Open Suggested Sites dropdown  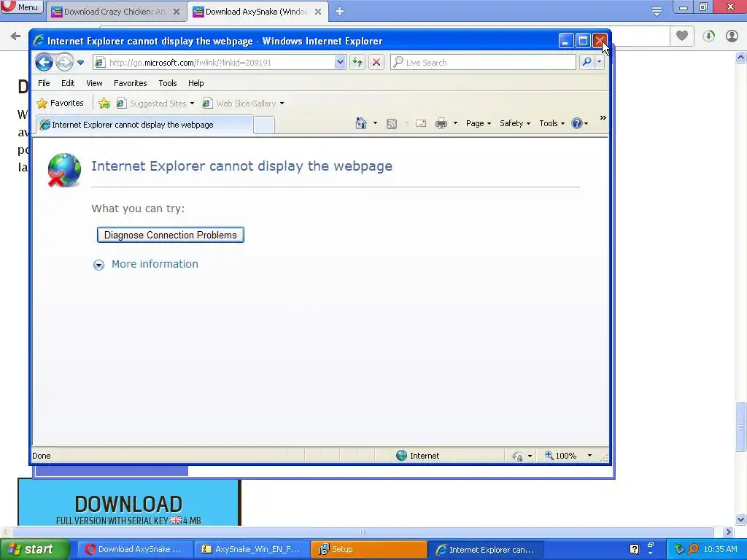point(155,104)
